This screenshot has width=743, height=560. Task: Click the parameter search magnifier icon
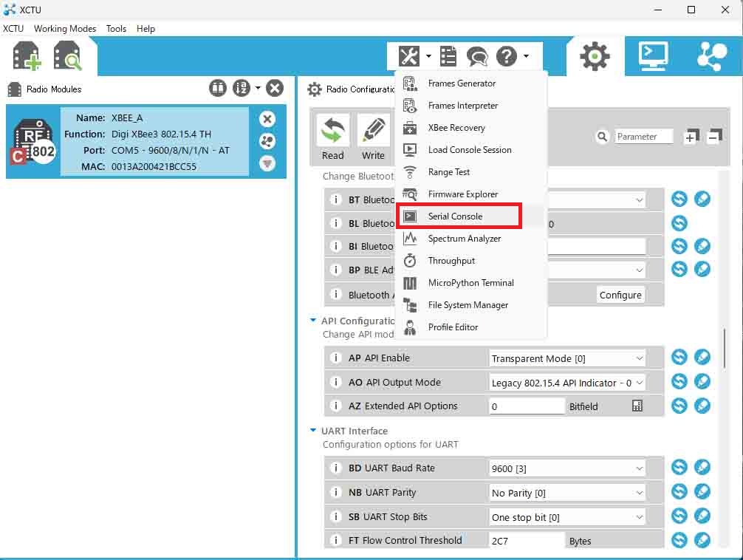[x=602, y=137]
